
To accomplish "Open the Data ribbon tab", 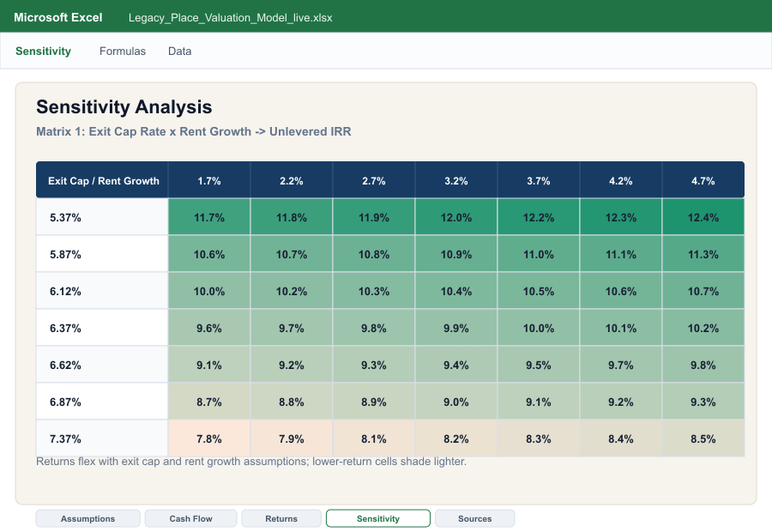I will pyautogui.click(x=180, y=51).
